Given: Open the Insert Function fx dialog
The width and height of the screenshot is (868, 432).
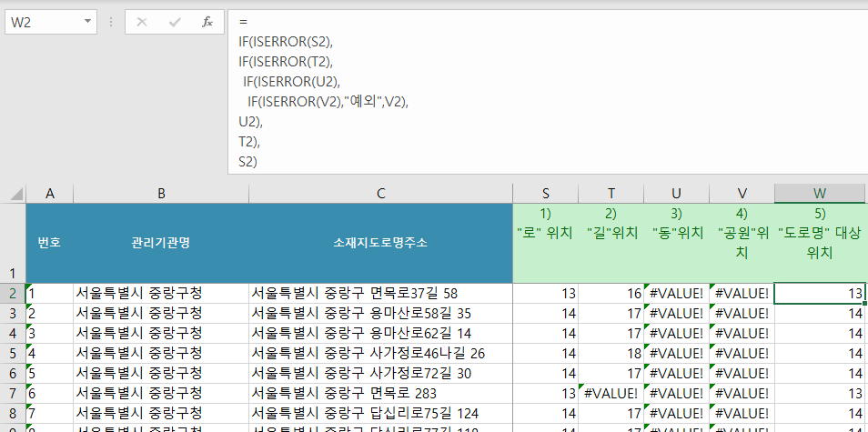Looking at the screenshot, I should point(207,22).
